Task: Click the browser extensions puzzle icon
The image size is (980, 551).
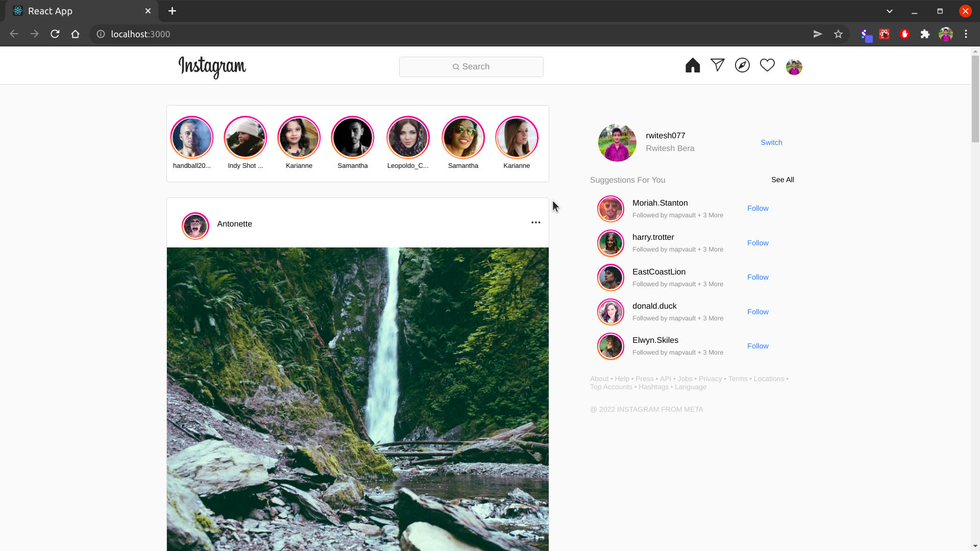Action: point(925,34)
